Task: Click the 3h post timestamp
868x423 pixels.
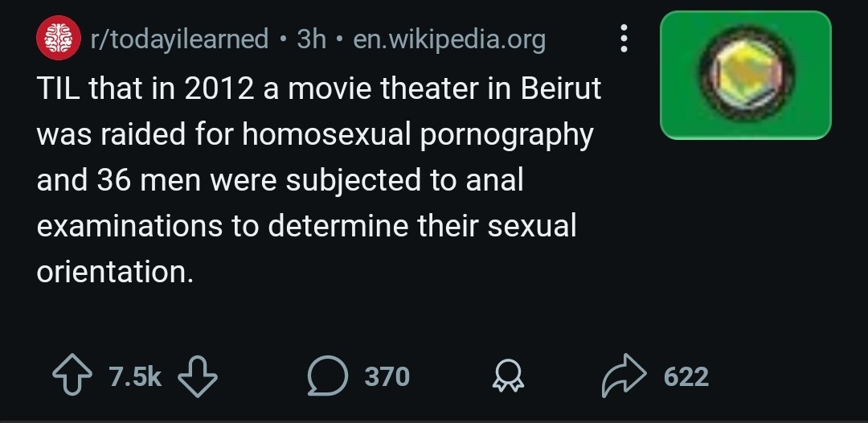Action: coord(311,39)
